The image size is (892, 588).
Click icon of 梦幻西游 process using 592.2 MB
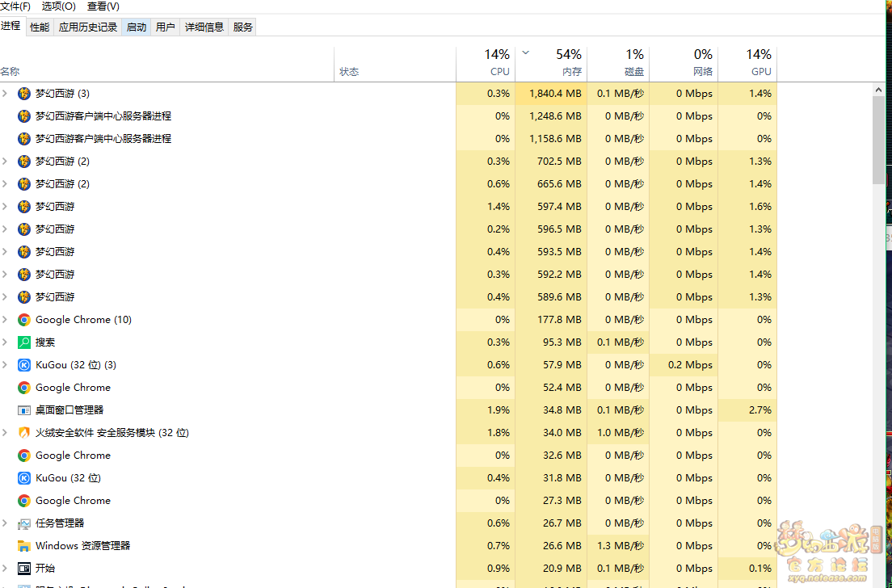tap(24, 275)
